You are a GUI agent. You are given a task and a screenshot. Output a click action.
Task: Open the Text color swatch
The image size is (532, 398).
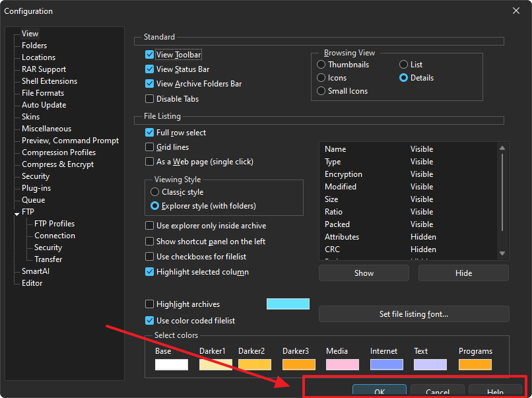pos(430,365)
